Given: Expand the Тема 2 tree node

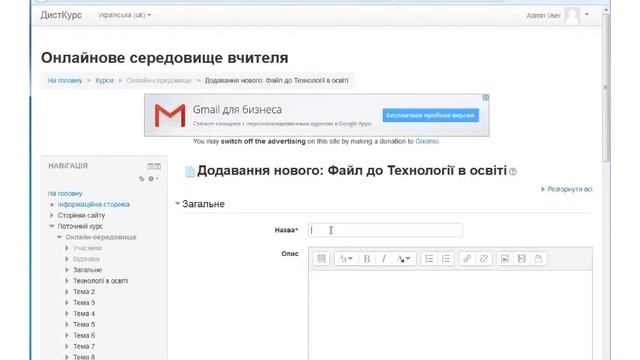Looking at the screenshot, I should click(67, 291).
